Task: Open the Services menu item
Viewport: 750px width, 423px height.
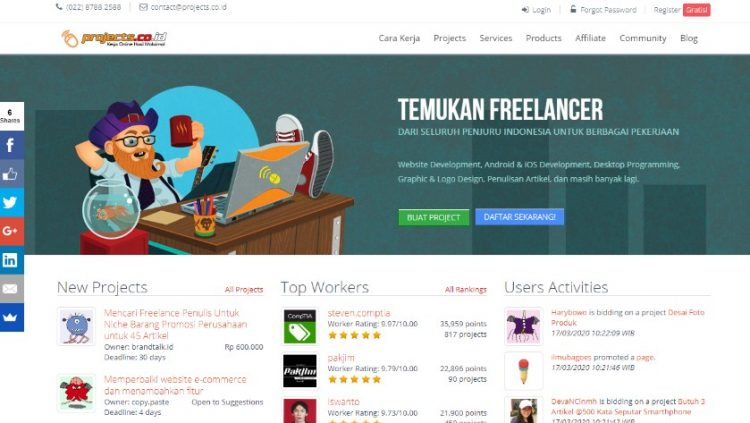Action: 496,38
